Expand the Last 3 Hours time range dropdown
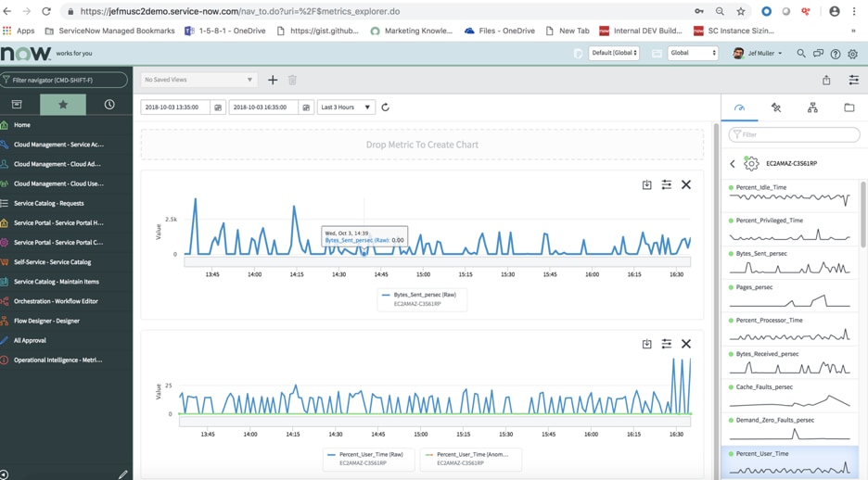The image size is (868, 480). coord(346,107)
